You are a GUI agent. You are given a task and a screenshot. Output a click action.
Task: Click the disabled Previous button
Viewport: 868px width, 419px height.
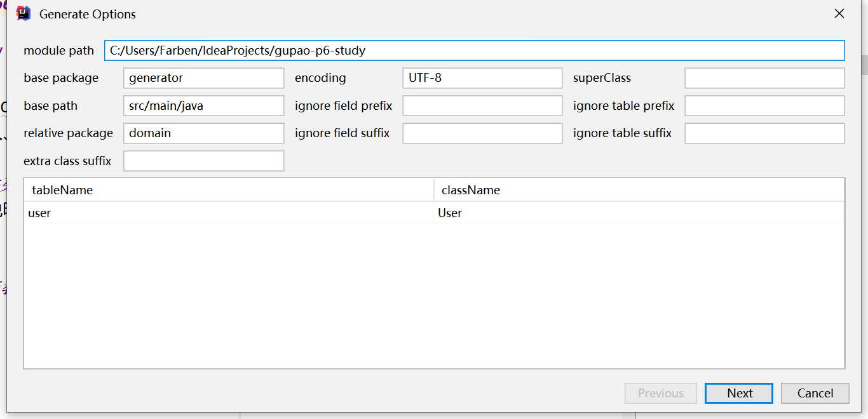[661, 393]
